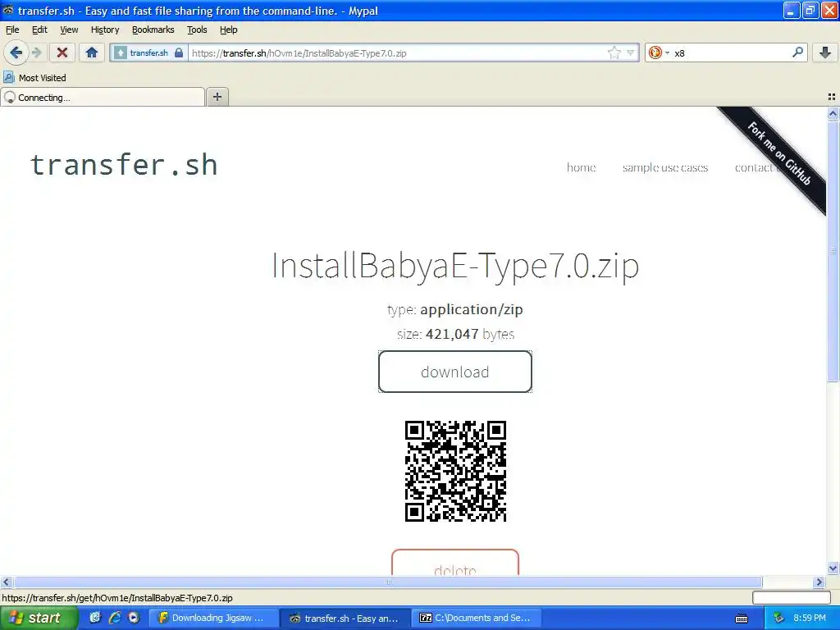
Task: Open the Help menu
Action: [229, 30]
